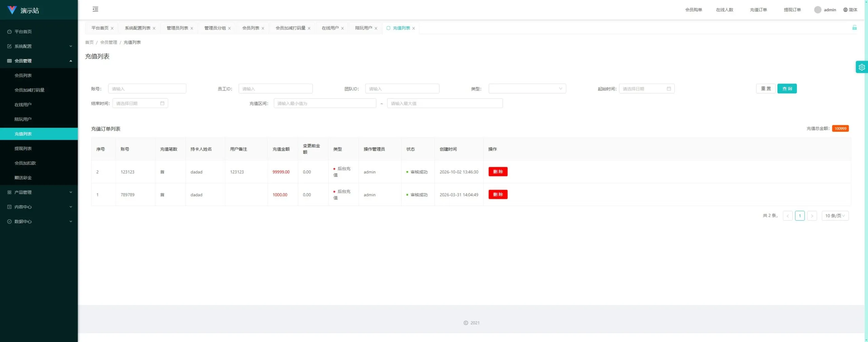Click the 演示站 logo icon
The width and height of the screenshot is (868, 342).
click(x=12, y=10)
